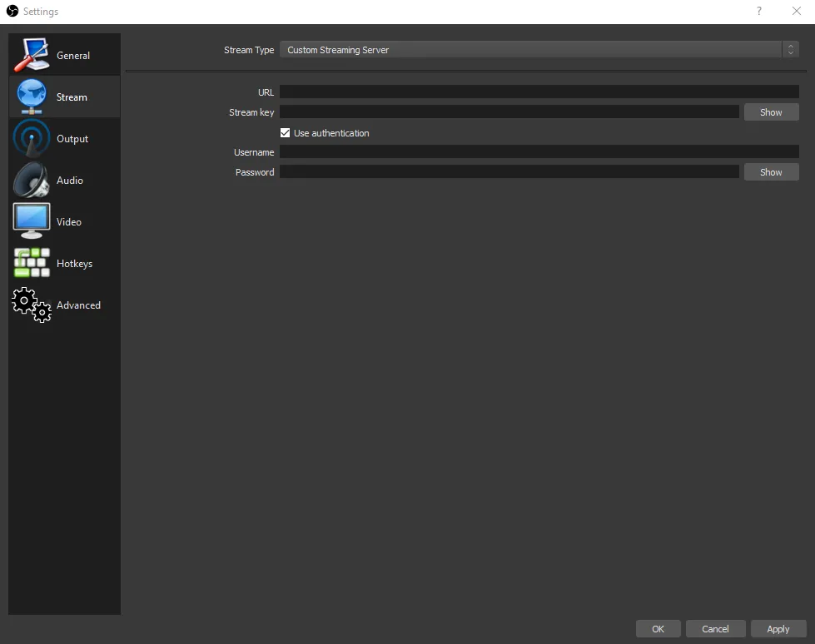Confirm settings with OK button

tap(658, 629)
